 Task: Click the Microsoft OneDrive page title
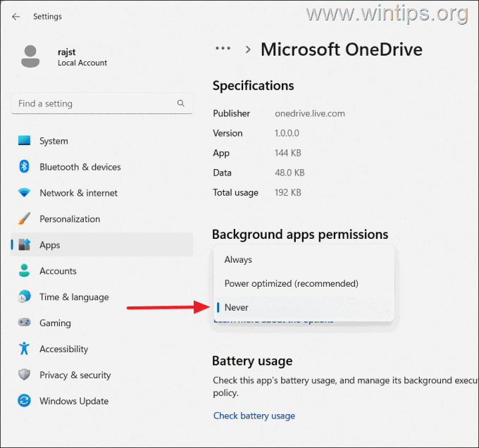[x=342, y=49]
